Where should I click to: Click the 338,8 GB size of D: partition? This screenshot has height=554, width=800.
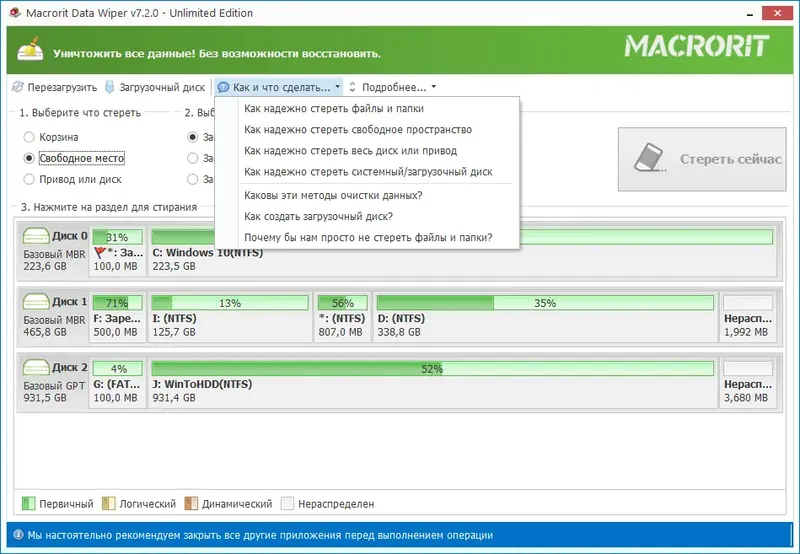(399, 332)
